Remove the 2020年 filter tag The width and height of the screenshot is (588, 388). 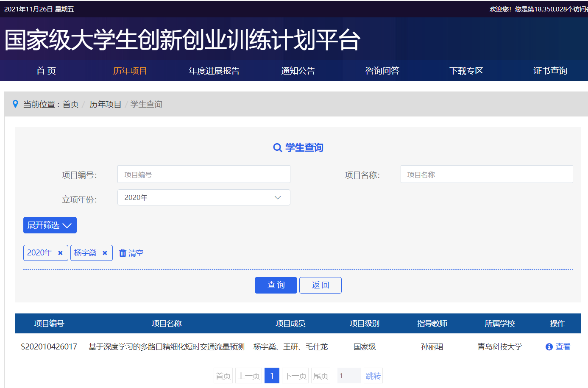pyautogui.click(x=60, y=253)
